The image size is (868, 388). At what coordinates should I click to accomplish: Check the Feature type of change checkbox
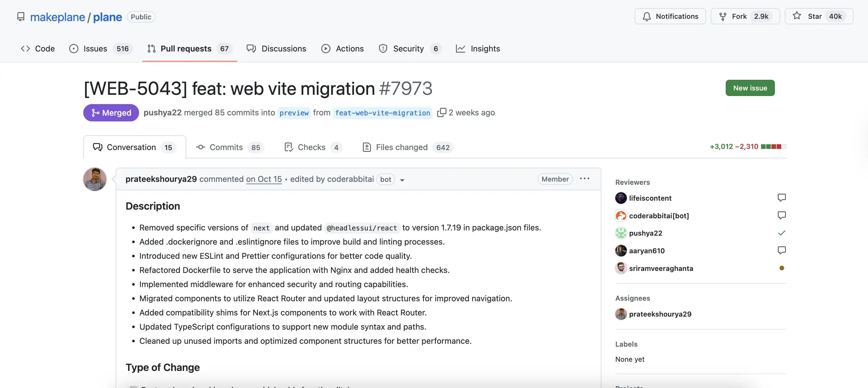coord(134,387)
